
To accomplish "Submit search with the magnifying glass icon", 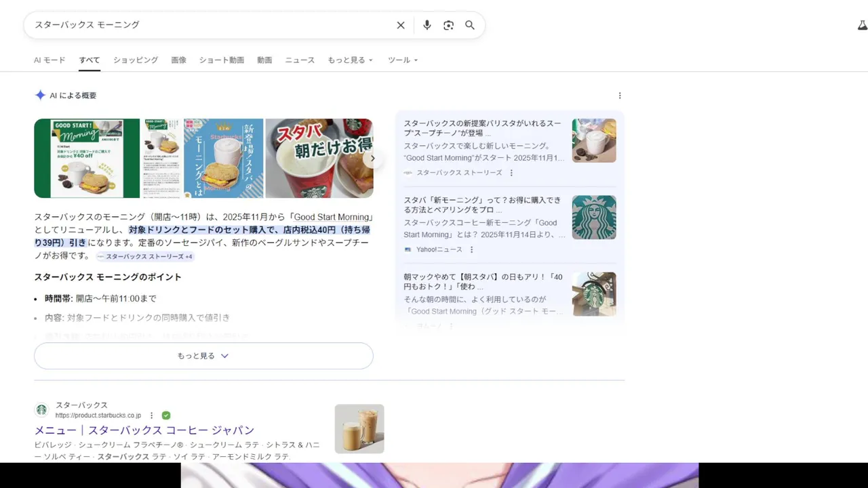I will (470, 25).
